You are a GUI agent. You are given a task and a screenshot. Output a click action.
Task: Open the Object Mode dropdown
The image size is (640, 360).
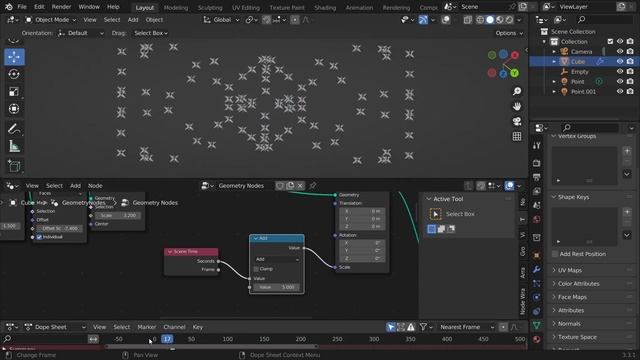tap(51, 20)
